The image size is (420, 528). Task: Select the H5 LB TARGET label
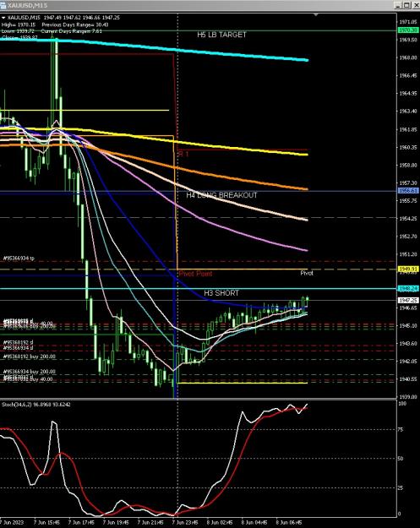click(221, 35)
